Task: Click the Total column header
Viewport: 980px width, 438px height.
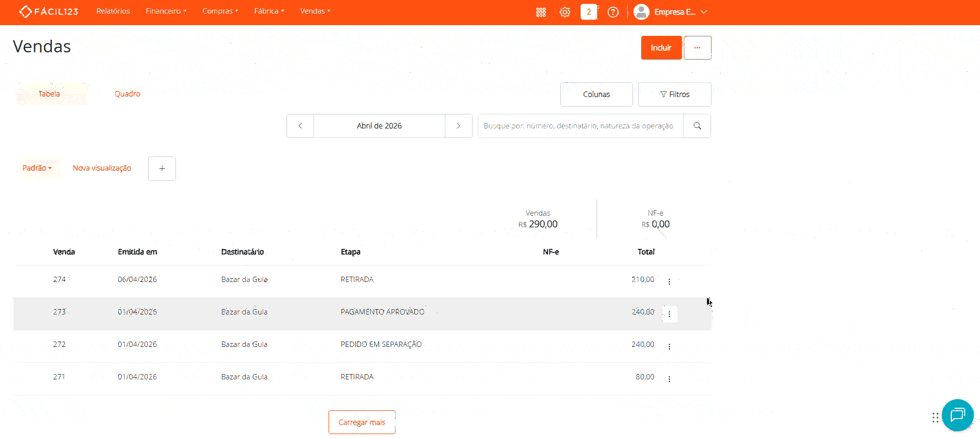Action: [646, 252]
